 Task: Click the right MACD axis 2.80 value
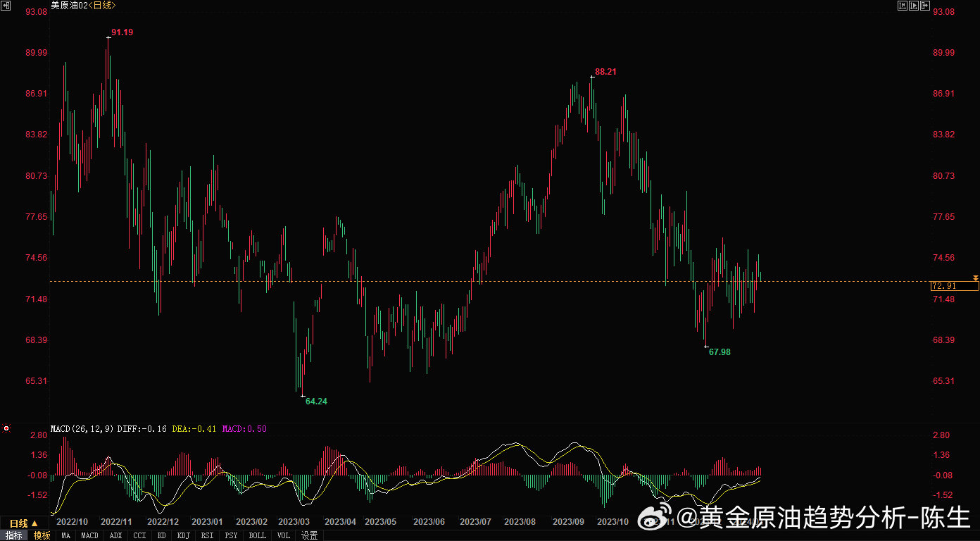pos(941,435)
